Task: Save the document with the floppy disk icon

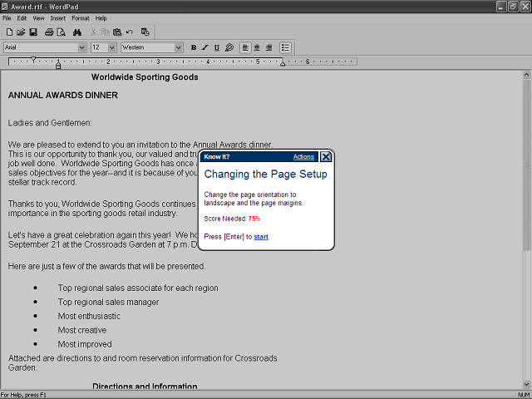Action: point(33,32)
